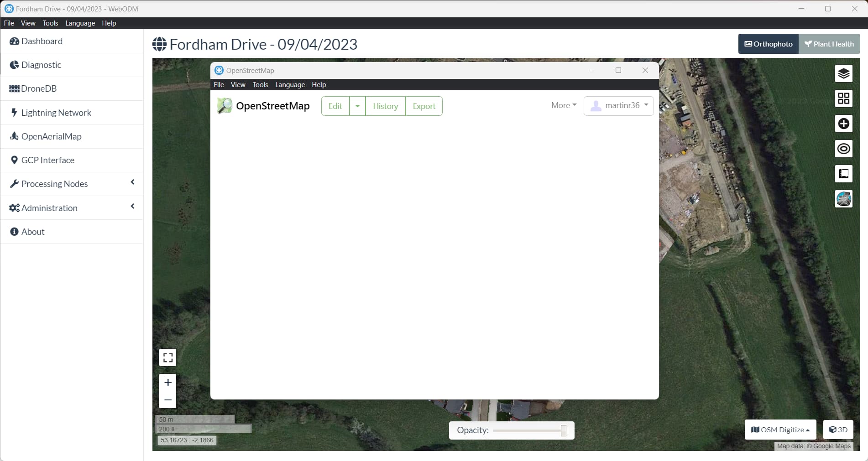Switch to the Plant Health view
868x461 pixels.
[x=829, y=43]
